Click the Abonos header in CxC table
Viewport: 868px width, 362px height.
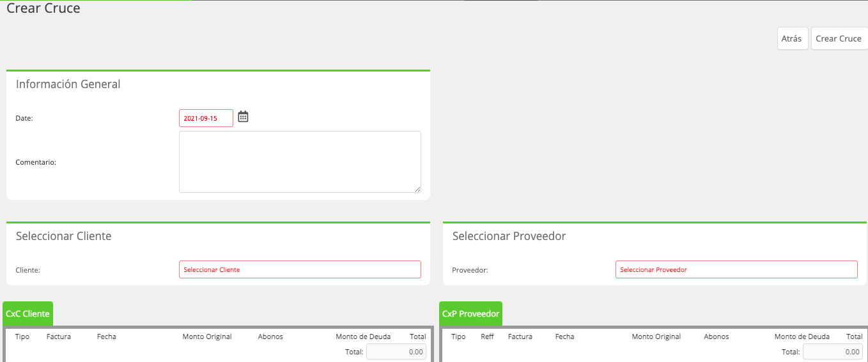point(270,336)
